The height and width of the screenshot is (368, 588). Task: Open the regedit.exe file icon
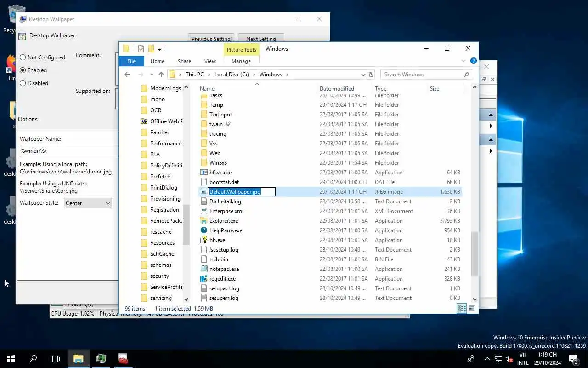click(x=204, y=279)
